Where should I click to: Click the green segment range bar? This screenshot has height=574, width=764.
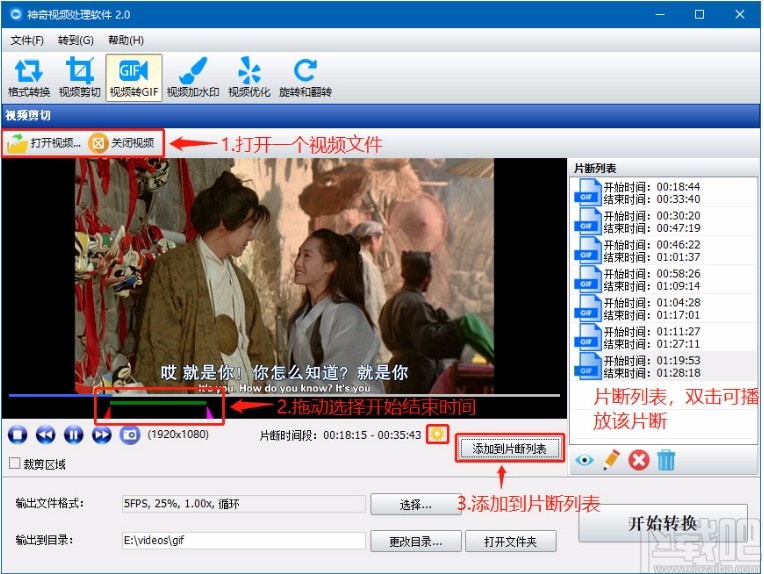[x=158, y=403]
